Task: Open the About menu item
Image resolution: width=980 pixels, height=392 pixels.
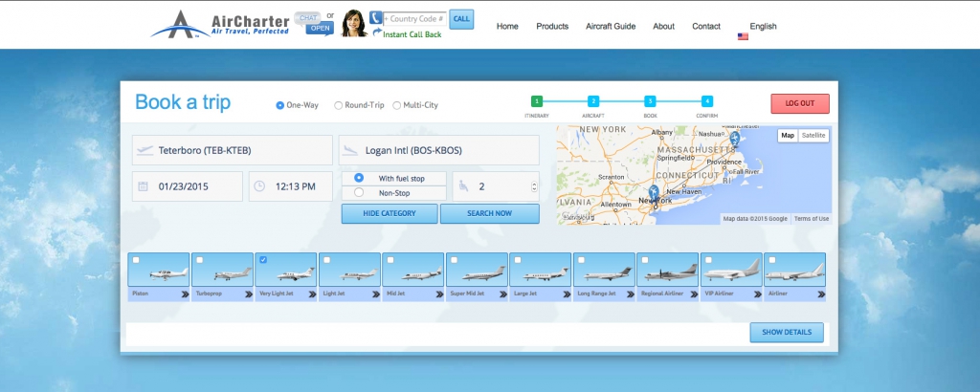Action: coord(664,26)
